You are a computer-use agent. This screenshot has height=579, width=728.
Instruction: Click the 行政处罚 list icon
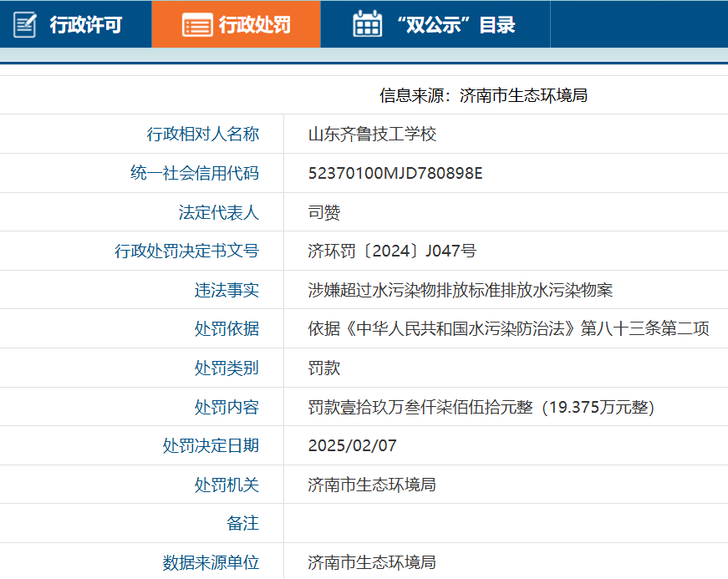pos(197,25)
